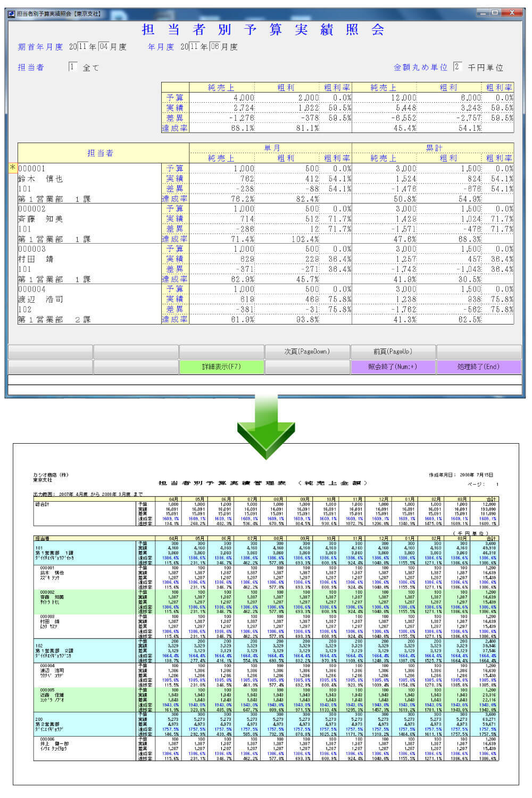Screen dimensions: 532x798
Task: Click 井上 健一郎 row in the report
Action: click(54, 744)
